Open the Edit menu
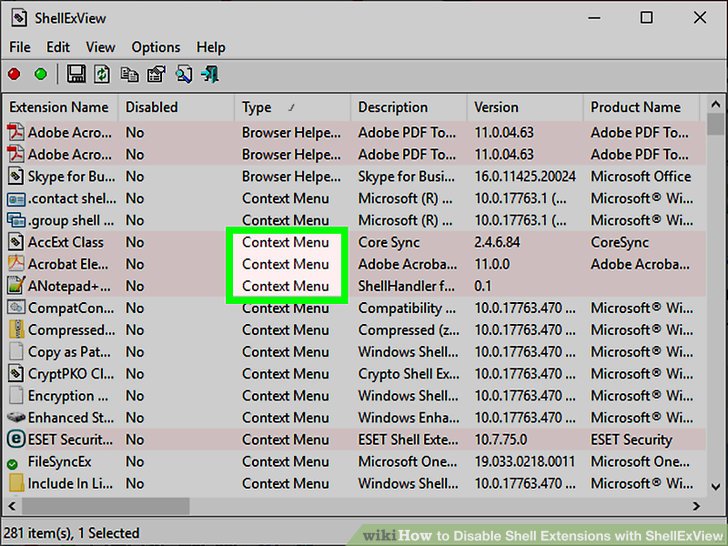Screen dimensions: 728x546 pos(58,47)
